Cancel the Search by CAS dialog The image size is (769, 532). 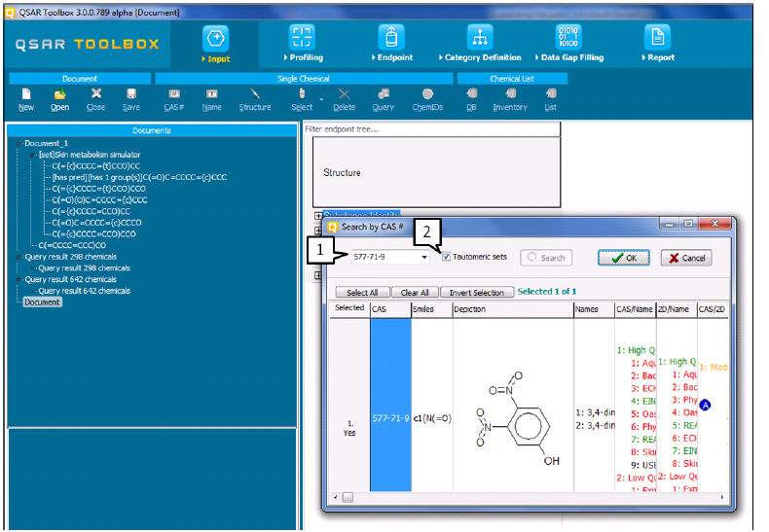click(x=686, y=258)
